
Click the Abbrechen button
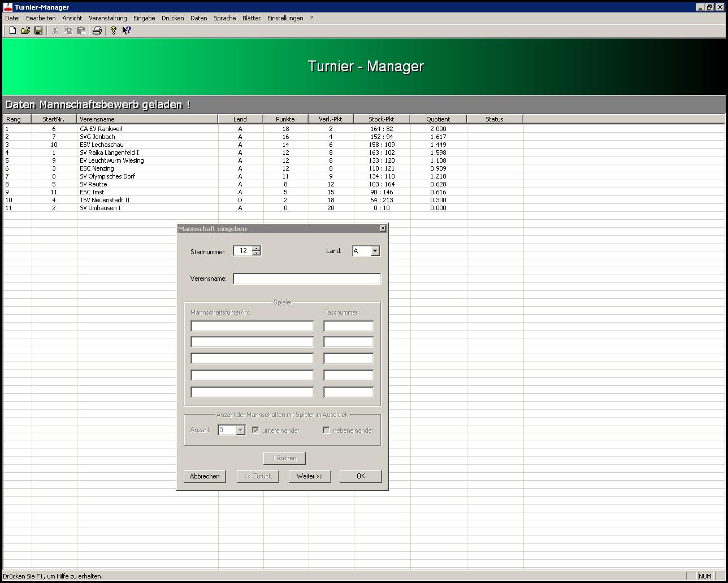pos(205,476)
